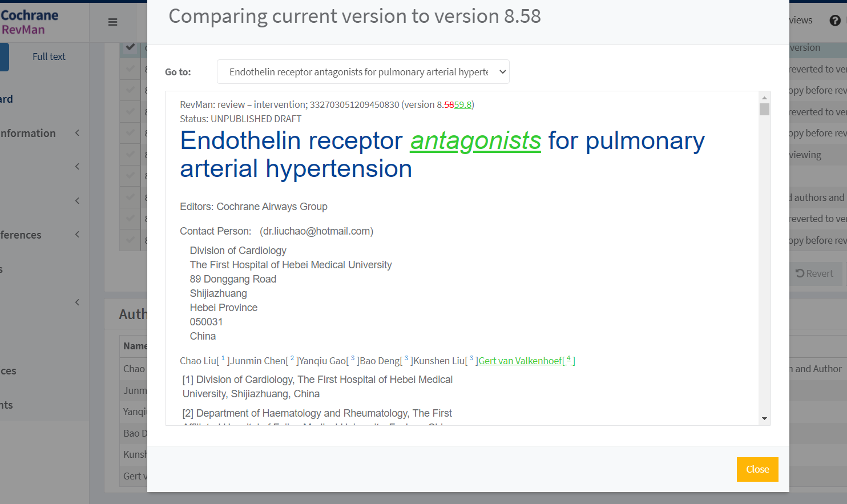Toggle checkbox for the 'authors and' version row

coord(130,197)
